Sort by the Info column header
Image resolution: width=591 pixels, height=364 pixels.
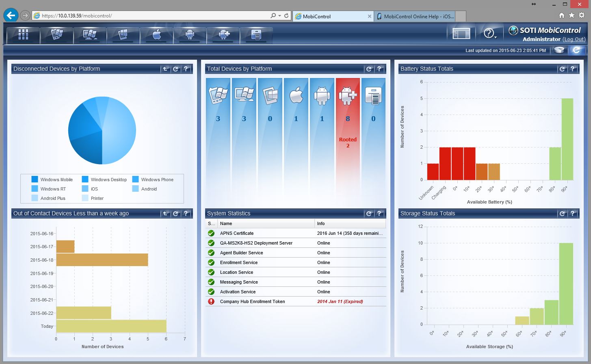click(350, 223)
